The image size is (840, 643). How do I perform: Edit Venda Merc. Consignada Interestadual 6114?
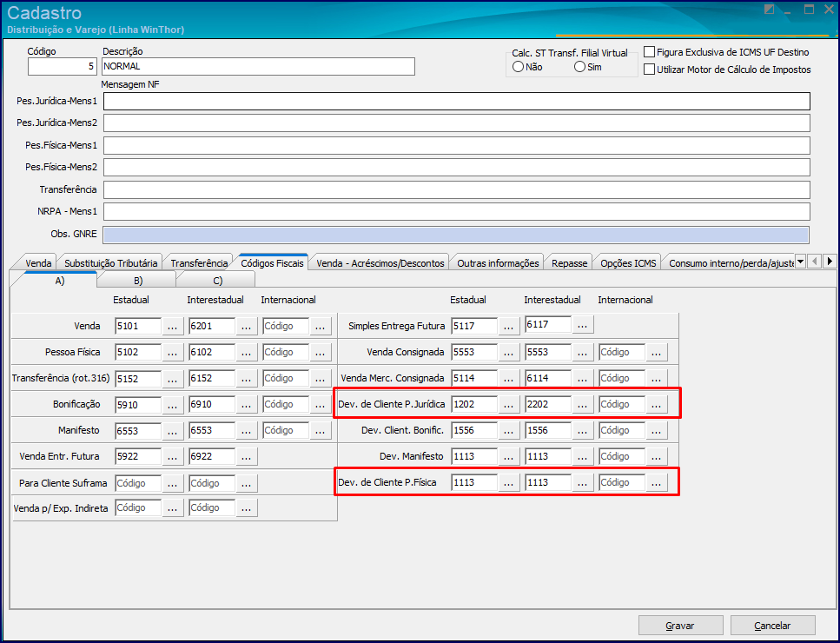tap(548, 378)
